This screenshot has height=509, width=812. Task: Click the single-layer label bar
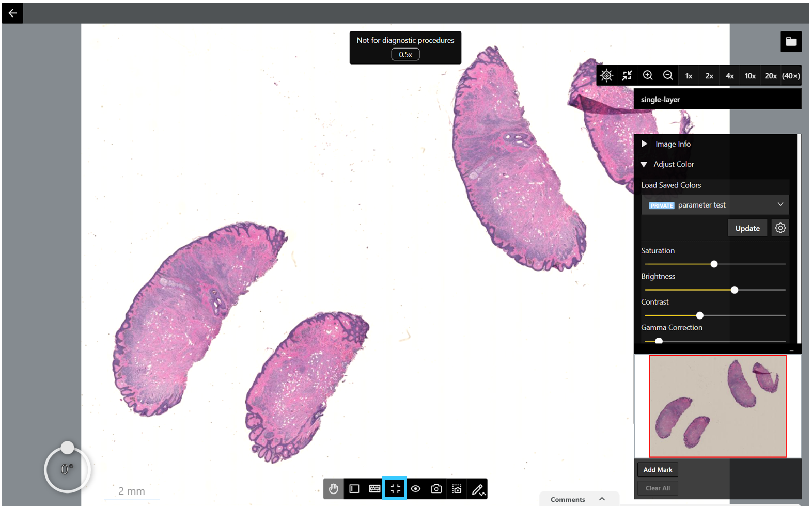click(x=717, y=99)
